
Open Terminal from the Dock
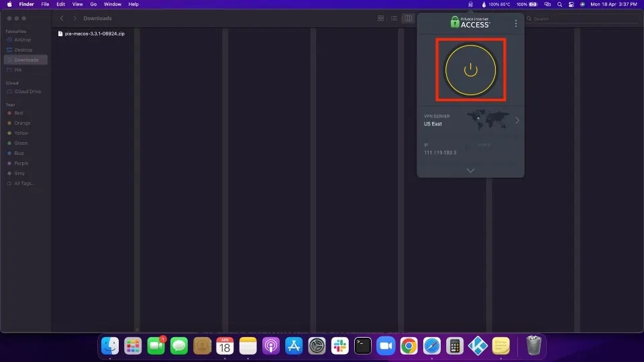click(363, 346)
